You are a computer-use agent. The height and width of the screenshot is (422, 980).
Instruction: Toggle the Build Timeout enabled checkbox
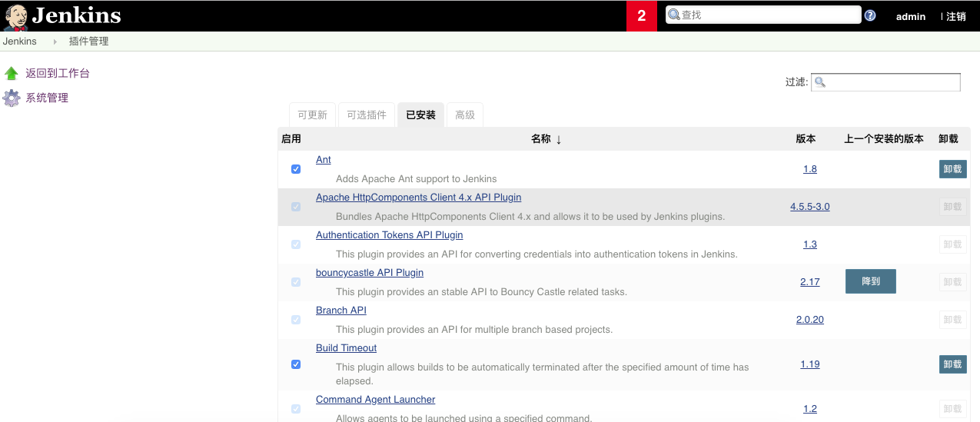[x=296, y=364]
